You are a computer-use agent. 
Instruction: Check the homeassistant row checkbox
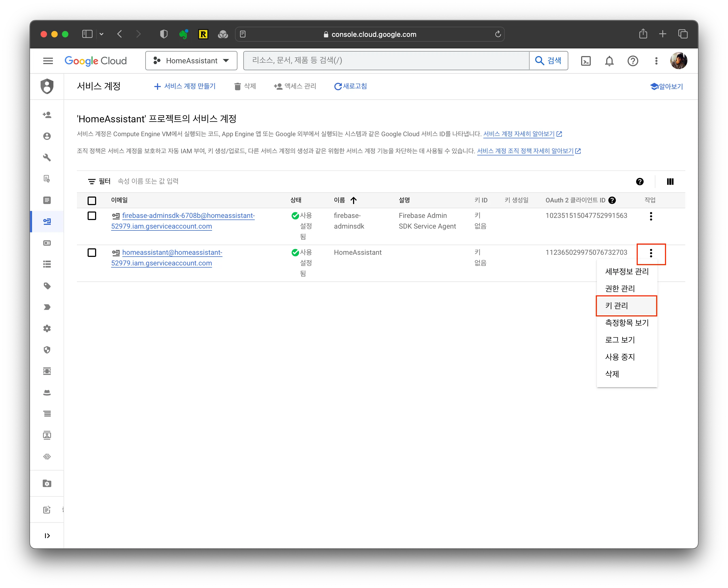click(92, 253)
